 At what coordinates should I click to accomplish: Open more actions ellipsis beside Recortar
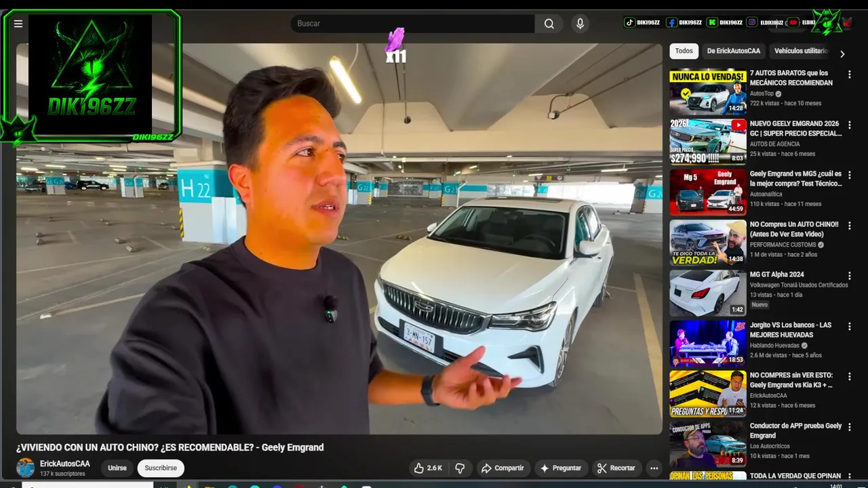pyautogui.click(x=654, y=468)
